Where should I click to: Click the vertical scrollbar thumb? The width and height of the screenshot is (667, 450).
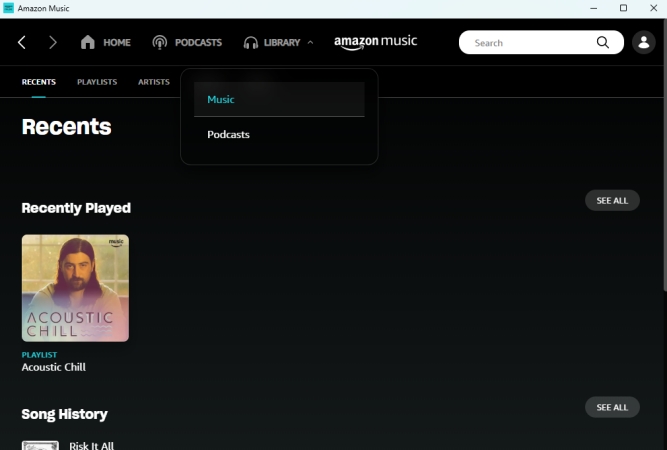[x=664, y=155]
